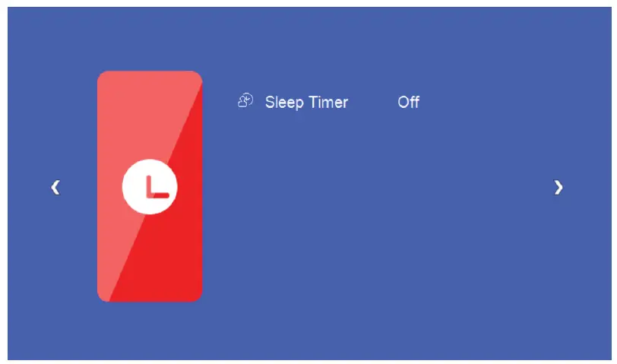Viewport: 617px width, 364px height.
Task: Click the person-and-clock sleep timer icon
Action: pyautogui.click(x=245, y=100)
